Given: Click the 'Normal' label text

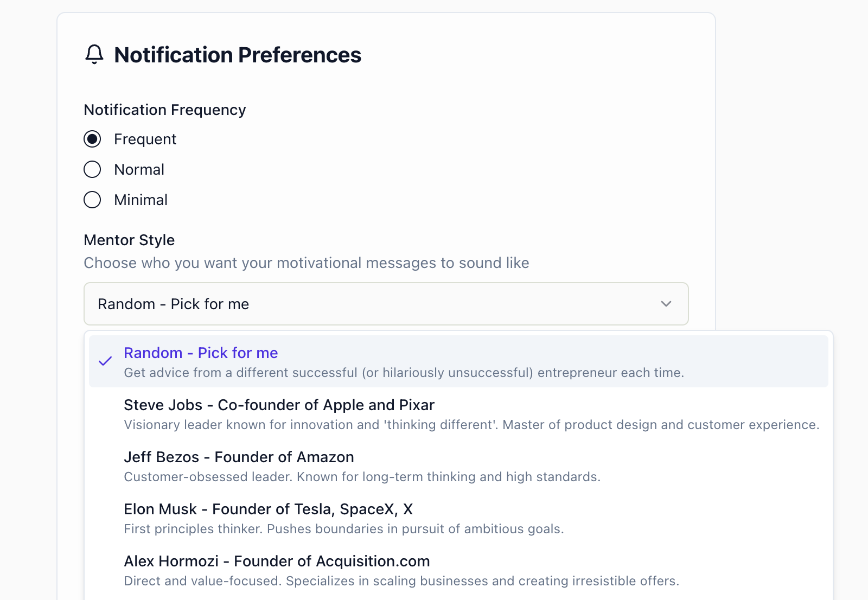Looking at the screenshot, I should point(139,170).
